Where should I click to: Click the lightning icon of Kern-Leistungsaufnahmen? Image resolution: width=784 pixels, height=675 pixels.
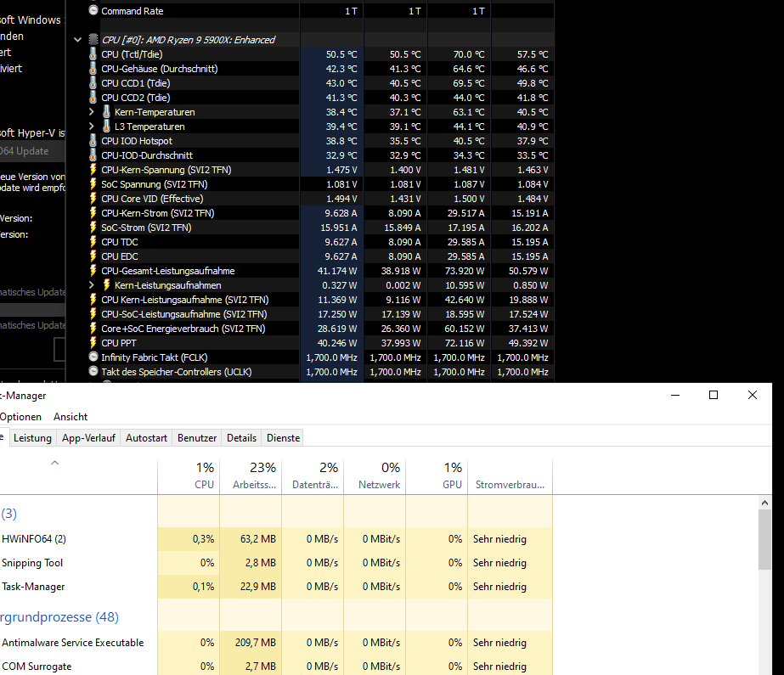click(106, 284)
